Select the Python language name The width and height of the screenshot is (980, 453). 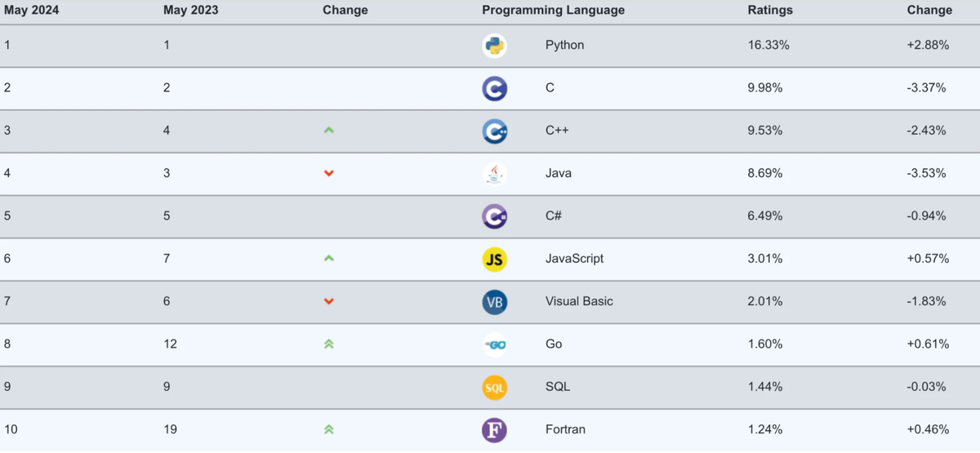click(564, 46)
